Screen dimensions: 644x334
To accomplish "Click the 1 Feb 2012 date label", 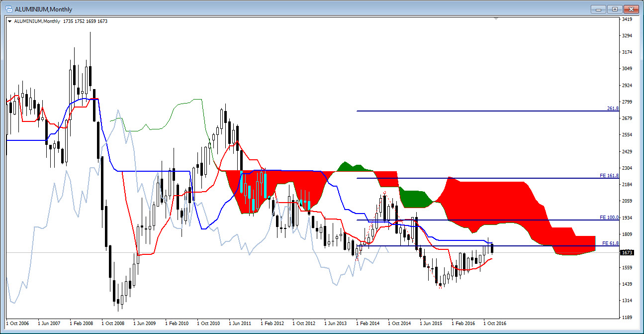I will (x=273, y=324).
